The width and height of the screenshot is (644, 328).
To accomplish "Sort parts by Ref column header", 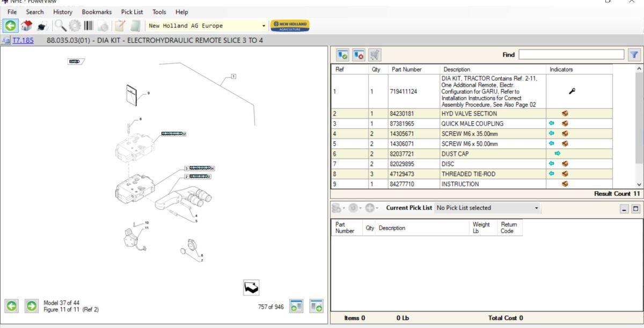I will pyautogui.click(x=349, y=69).
